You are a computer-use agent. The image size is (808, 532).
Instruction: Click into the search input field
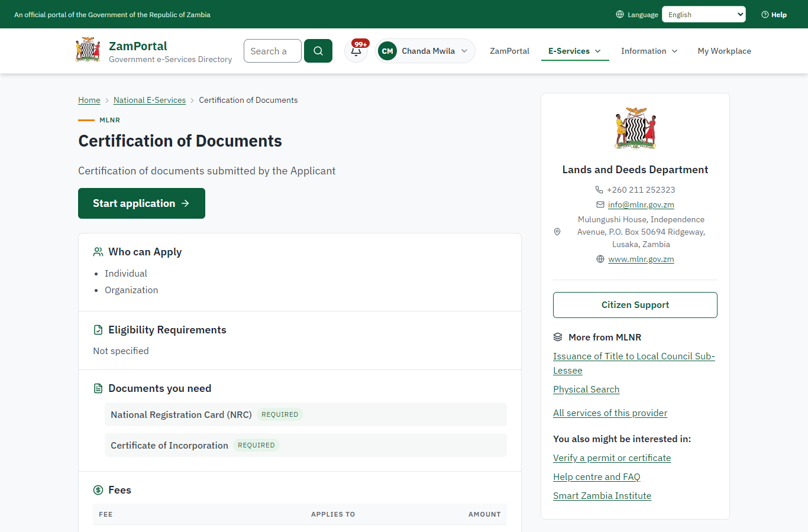273,51
